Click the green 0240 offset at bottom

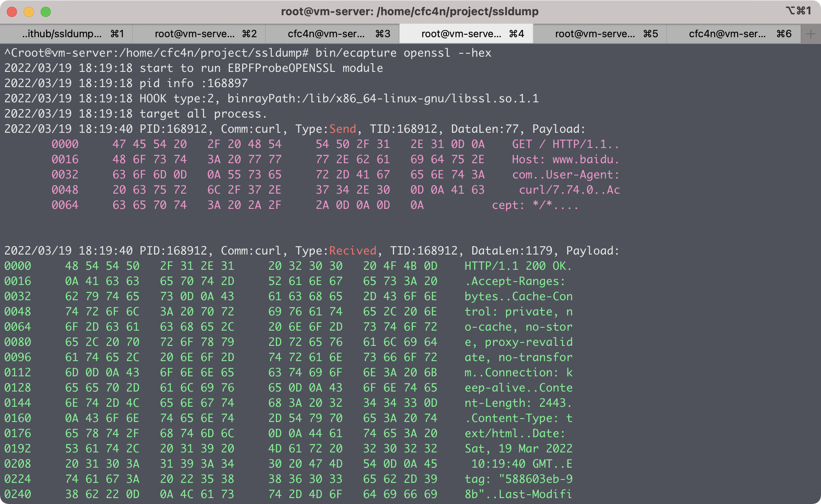click(x=18, y=494)
